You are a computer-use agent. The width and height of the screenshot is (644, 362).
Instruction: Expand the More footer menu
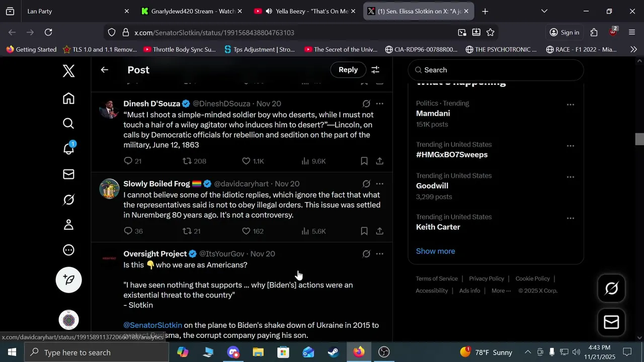click(501, 291)
